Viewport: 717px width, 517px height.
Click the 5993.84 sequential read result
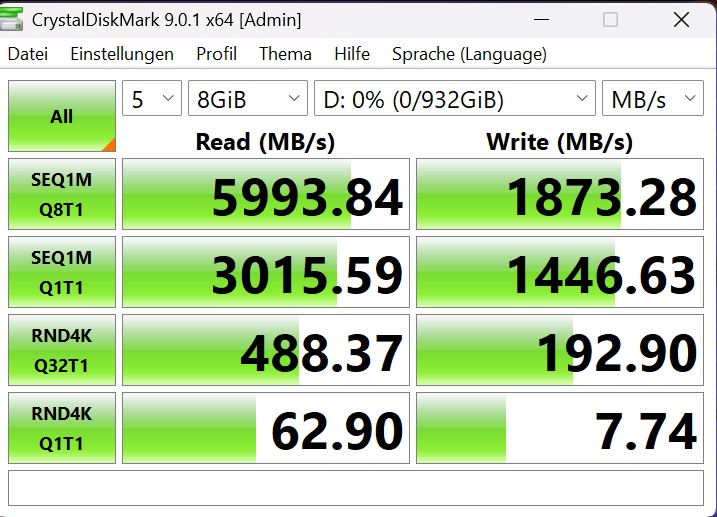tap(266, 195)
